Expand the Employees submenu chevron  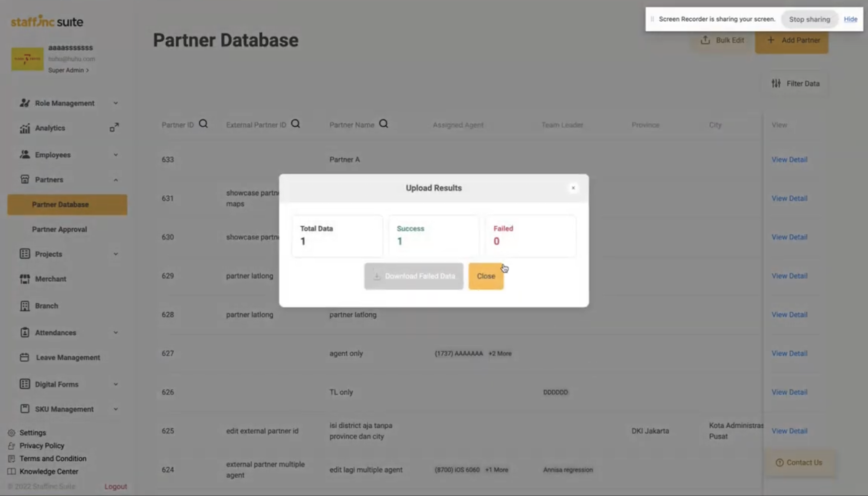coord(116,155)
